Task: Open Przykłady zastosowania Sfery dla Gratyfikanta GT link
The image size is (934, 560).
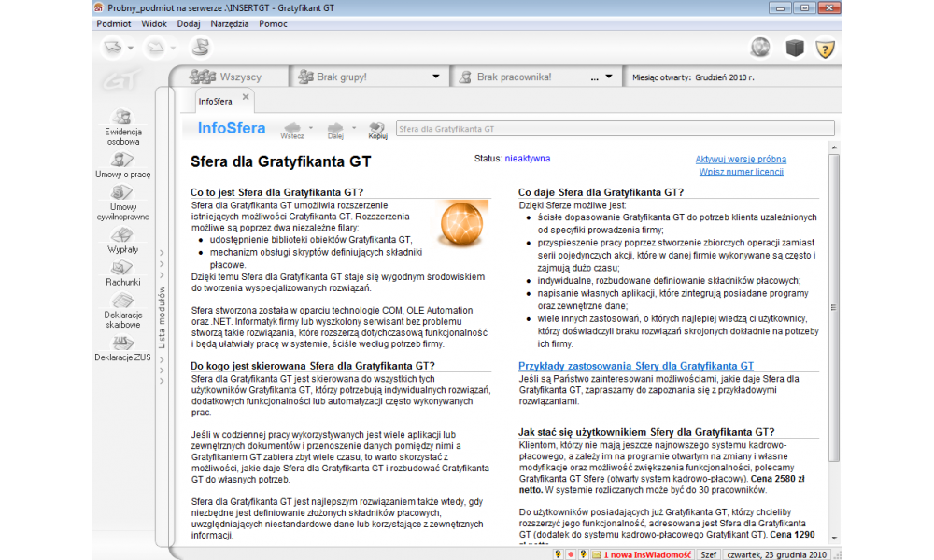Action: pyautogui.click(x=635, y=366)
